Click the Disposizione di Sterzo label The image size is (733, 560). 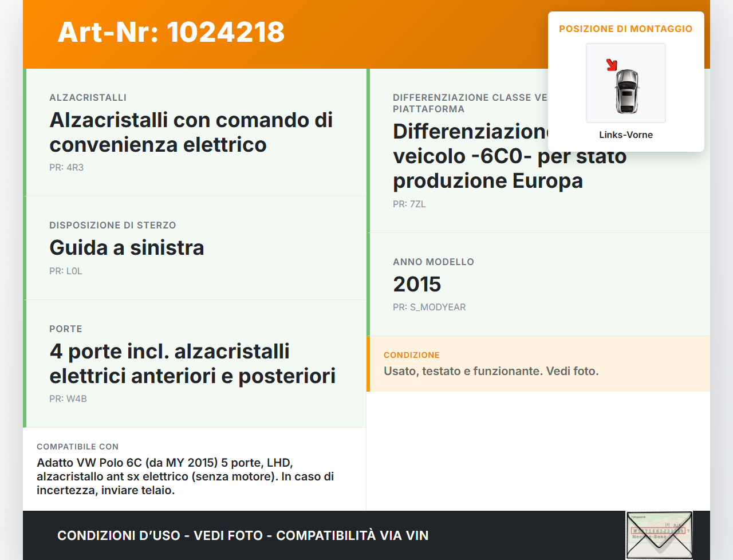point(112,225)
